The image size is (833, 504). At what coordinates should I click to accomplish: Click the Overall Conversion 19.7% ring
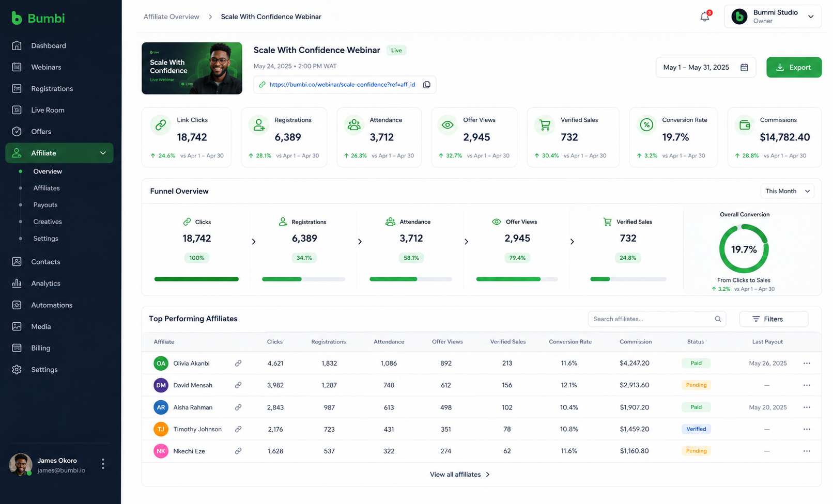tap(744, 249)
